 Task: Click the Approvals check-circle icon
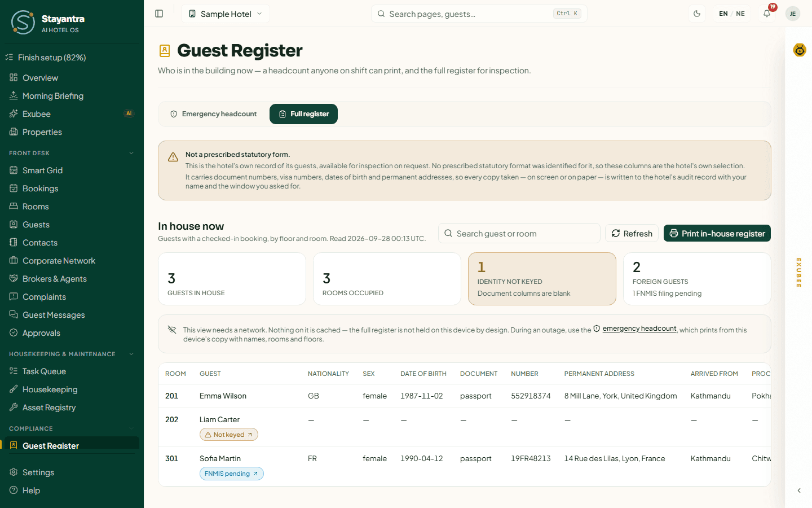tap(14, 333)
